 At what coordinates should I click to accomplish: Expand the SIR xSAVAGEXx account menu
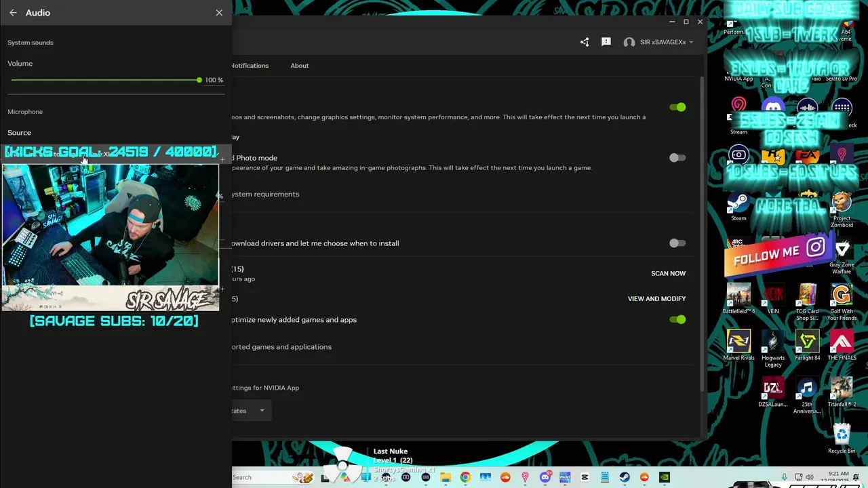pyautogui.click(x=658, y=42)
